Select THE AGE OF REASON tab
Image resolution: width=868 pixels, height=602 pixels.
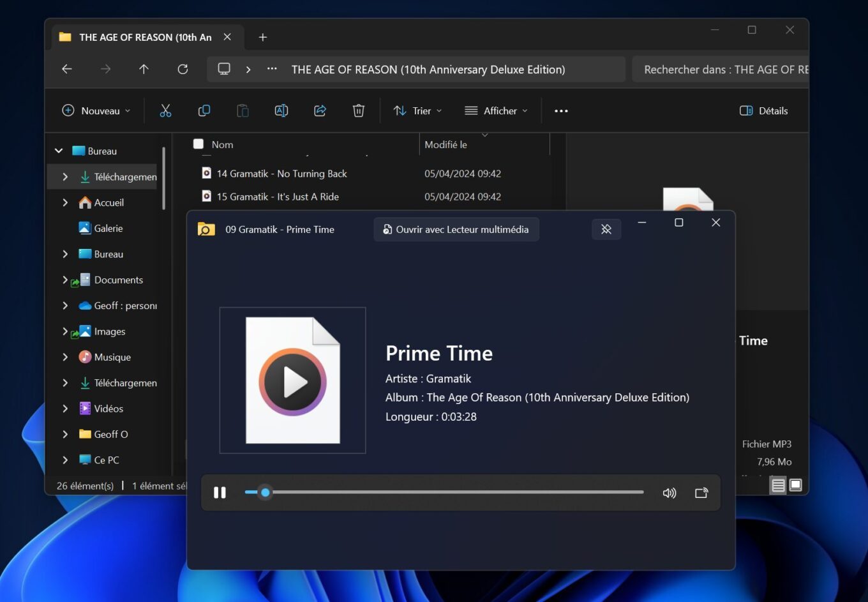[x=147, y=37]
